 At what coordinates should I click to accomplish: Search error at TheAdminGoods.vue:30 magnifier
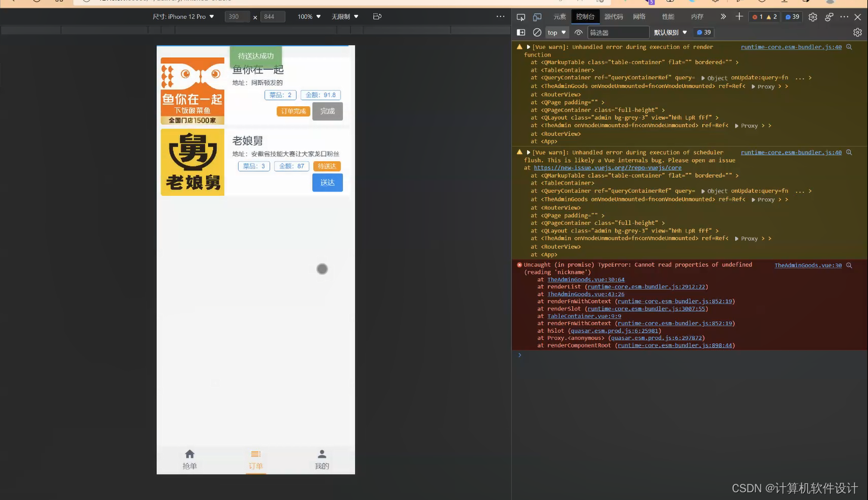849,266
